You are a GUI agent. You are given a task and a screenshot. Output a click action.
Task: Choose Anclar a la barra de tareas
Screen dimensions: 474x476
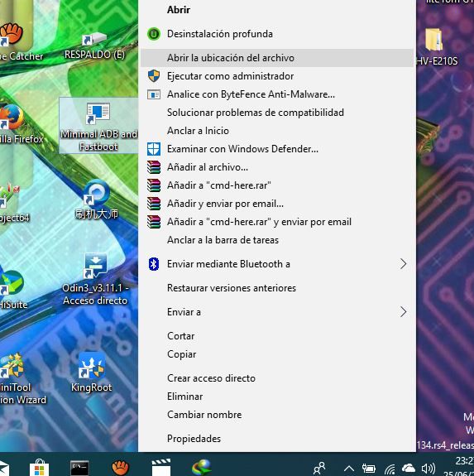click(277, 240)
